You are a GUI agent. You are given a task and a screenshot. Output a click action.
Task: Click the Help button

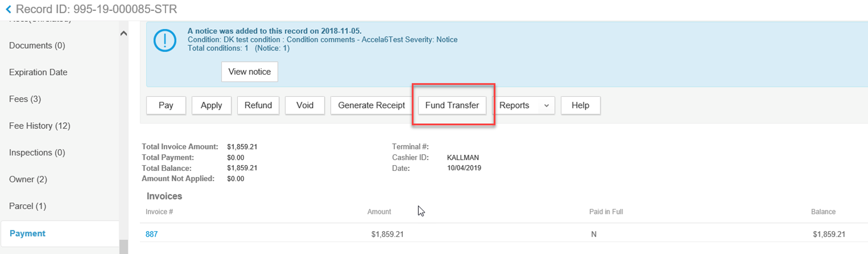pyautogui.click(x=580, y=105)
